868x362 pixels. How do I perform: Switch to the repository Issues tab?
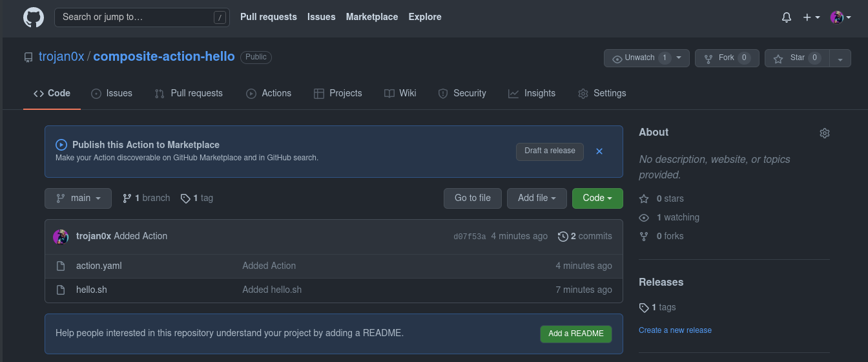tap(112, 93)
